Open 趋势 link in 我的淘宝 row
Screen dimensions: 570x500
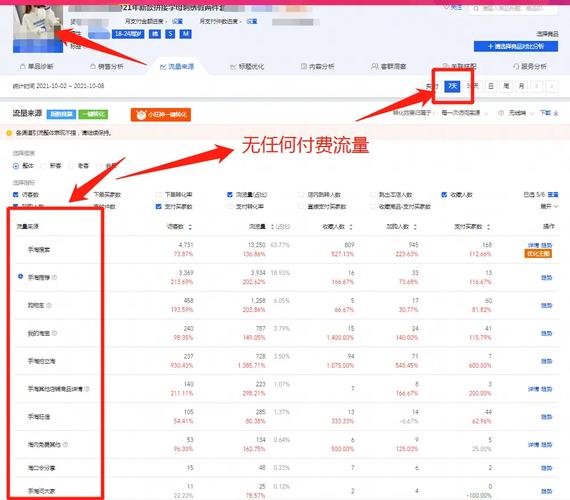546,333
